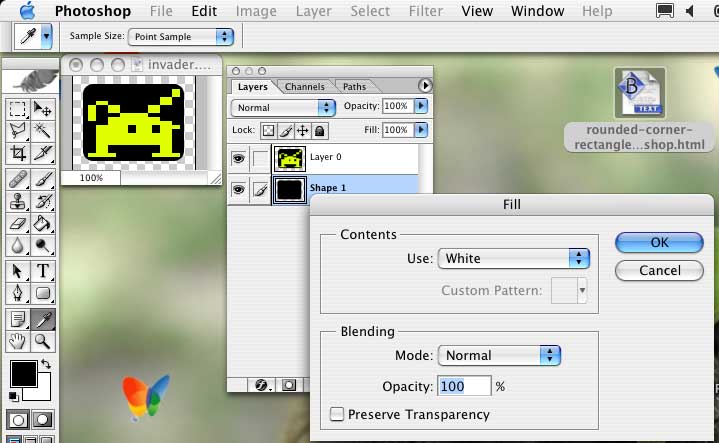Viewport: 719px width, 443px height.
Task: Pick the Magic Wand tool
Action: click(43, 131)
